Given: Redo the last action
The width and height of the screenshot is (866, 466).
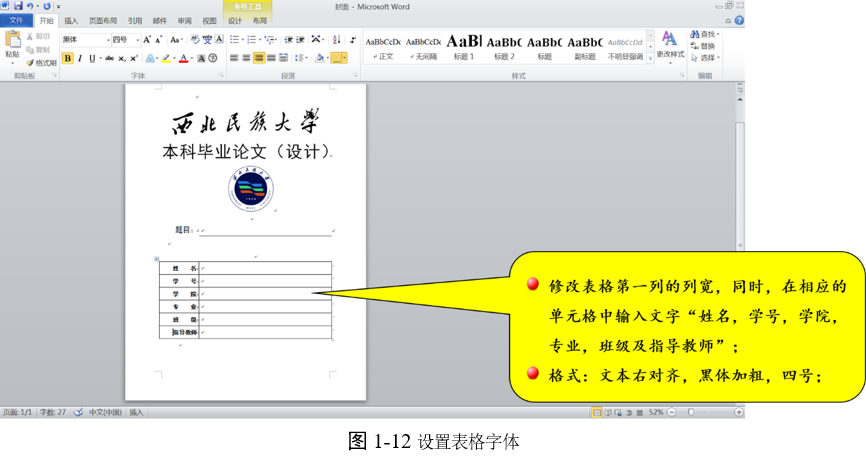Looking at the screenshot, I should [x=46, y=6].
